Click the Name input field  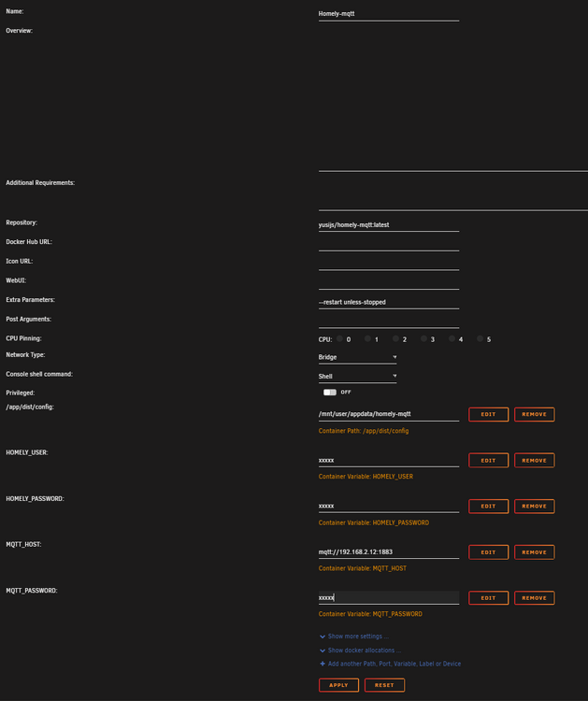coord(388,14)
